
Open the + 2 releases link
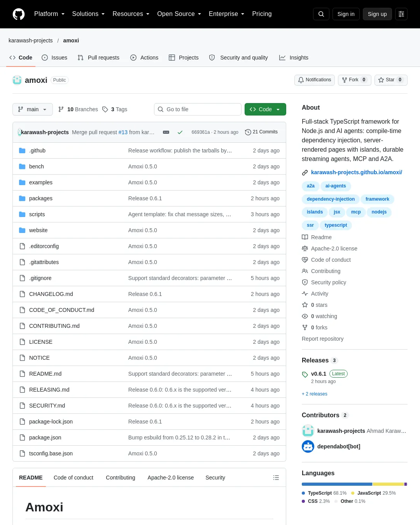tap(315, 394)
